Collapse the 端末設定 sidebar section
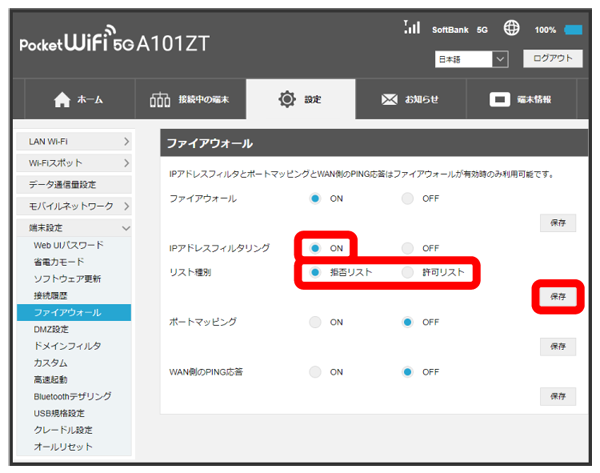600x473 pixels. pyautogui.click(x=74, y=228)
